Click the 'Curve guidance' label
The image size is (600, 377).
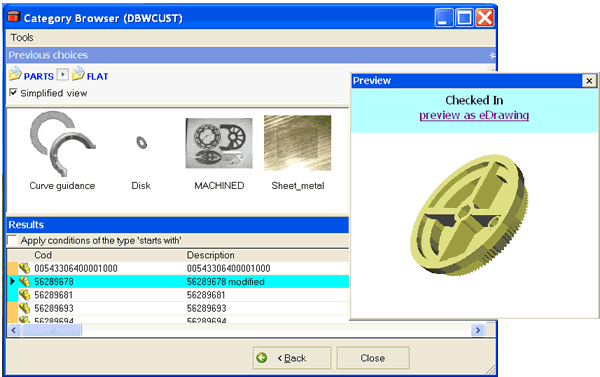click(x=62, y=186)
